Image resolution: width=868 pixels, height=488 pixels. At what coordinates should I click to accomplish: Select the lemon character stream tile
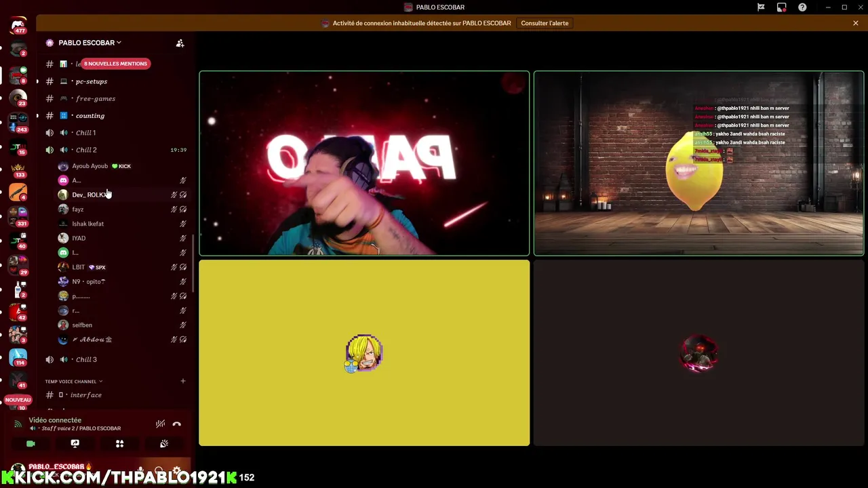click(x=698, y=163)
